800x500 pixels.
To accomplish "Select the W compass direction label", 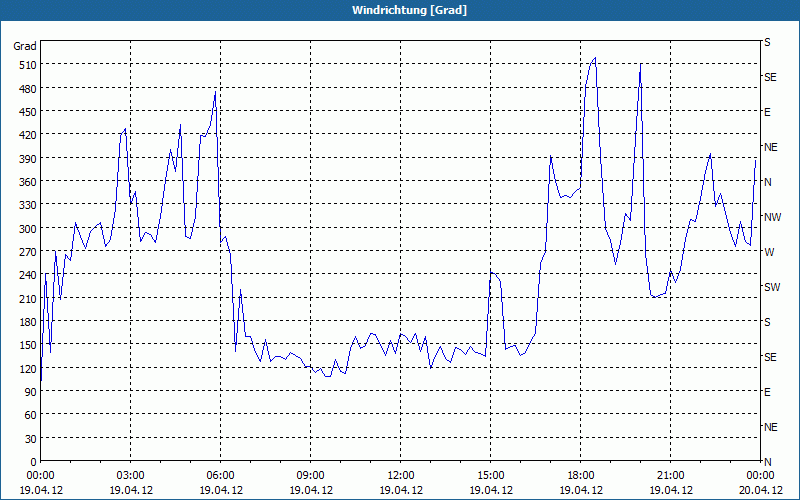I will point(769,252).
